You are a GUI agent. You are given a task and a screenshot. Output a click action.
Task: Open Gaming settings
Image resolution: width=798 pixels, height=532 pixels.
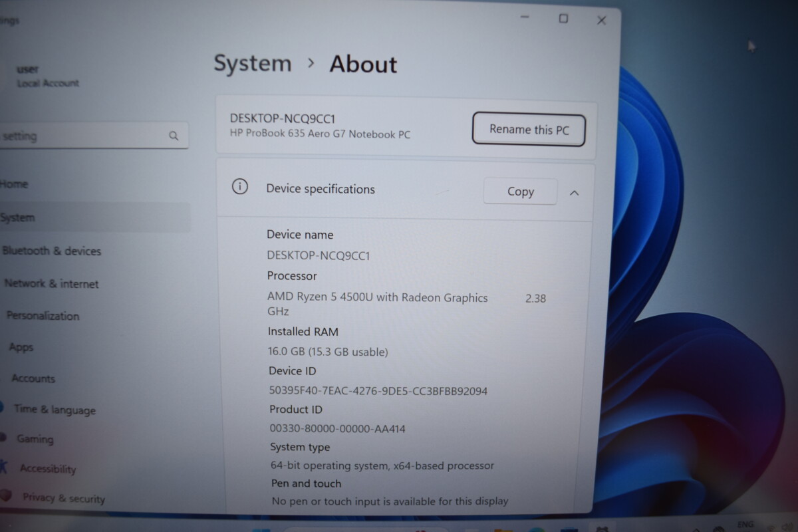(35, 439)
